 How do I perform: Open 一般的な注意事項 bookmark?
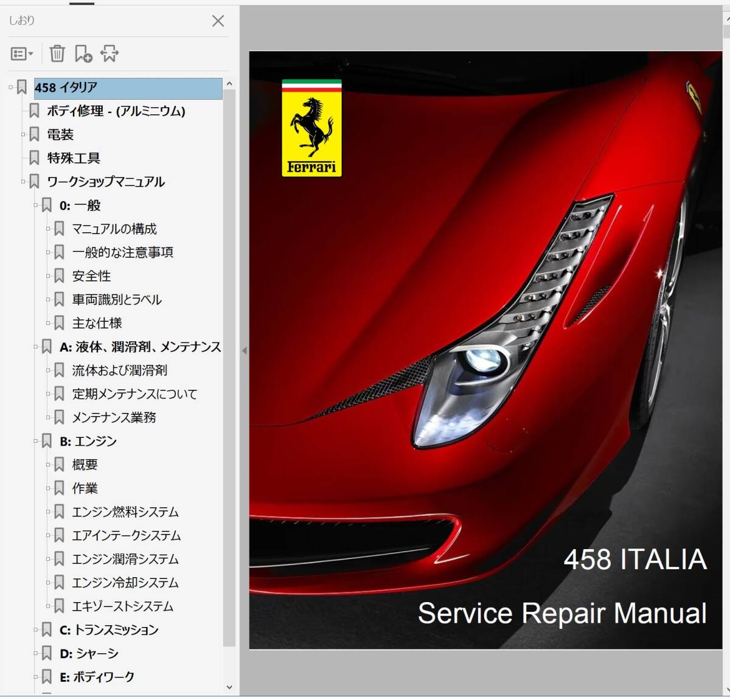(123, 252)
